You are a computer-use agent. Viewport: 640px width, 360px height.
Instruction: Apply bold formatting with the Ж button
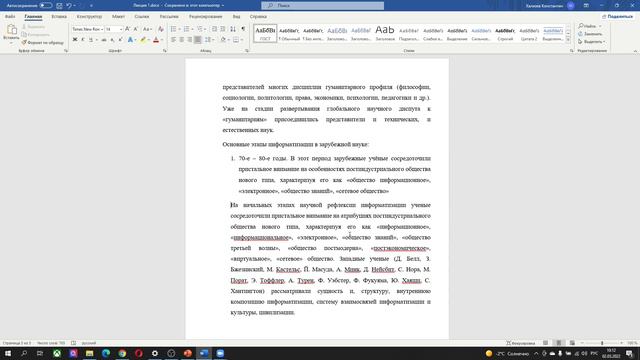tap(75, 40)
